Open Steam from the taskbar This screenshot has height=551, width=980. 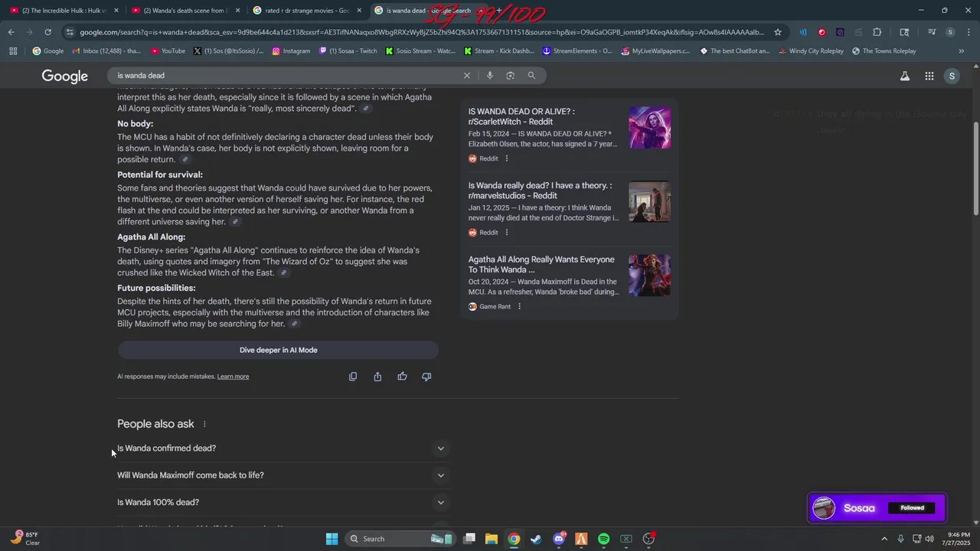coord(536,539)
